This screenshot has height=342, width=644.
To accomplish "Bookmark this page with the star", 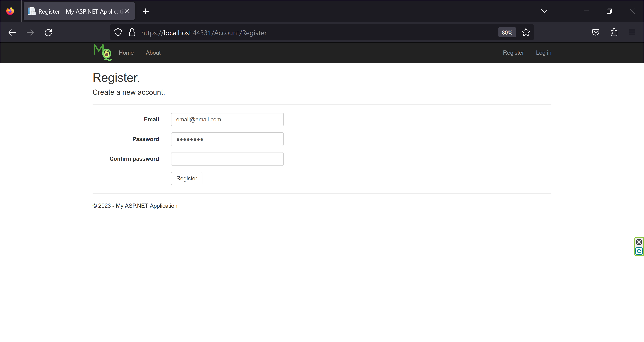I will [x=526, y=33].
